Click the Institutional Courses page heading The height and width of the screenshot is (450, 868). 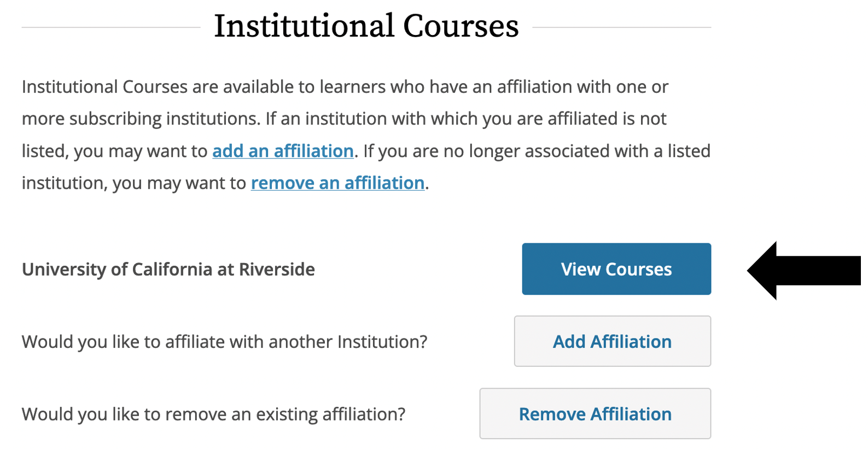point(366,26)
